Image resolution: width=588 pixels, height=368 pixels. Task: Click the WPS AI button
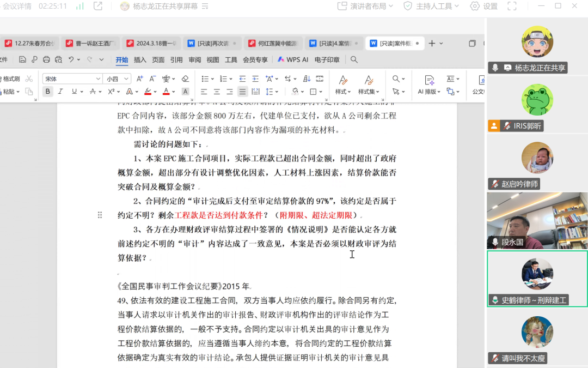292,59
